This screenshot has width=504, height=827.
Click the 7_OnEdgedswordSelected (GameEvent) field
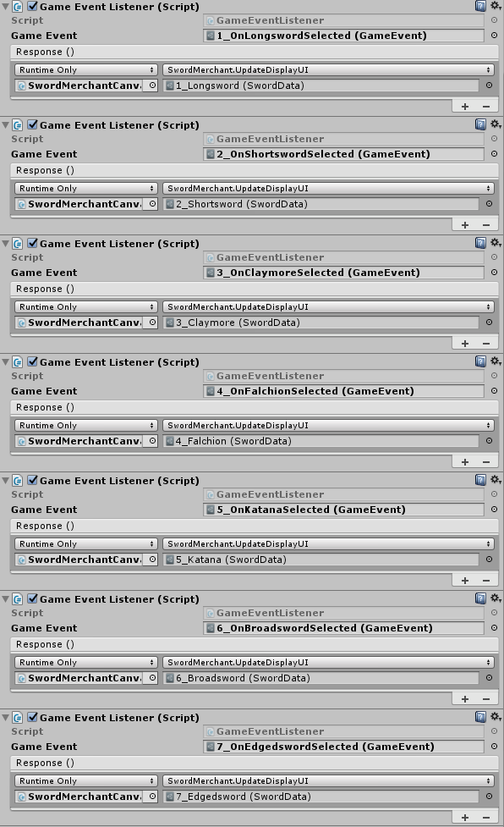[343, 747]
